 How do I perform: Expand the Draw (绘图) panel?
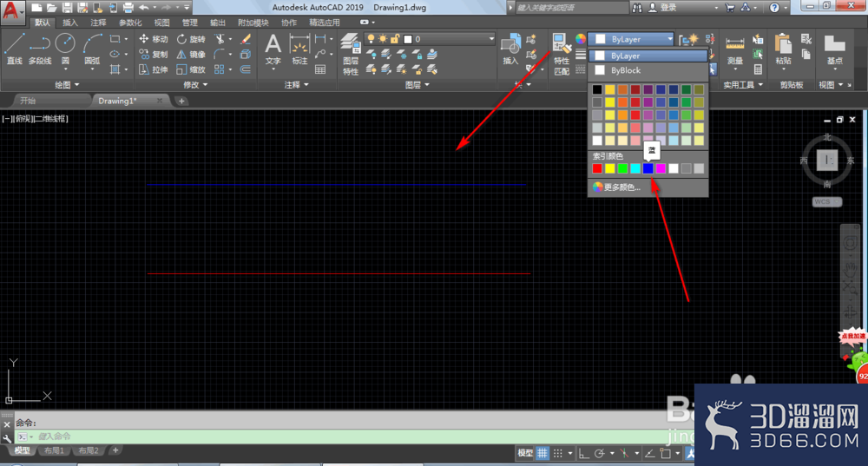tap(67, 85)
